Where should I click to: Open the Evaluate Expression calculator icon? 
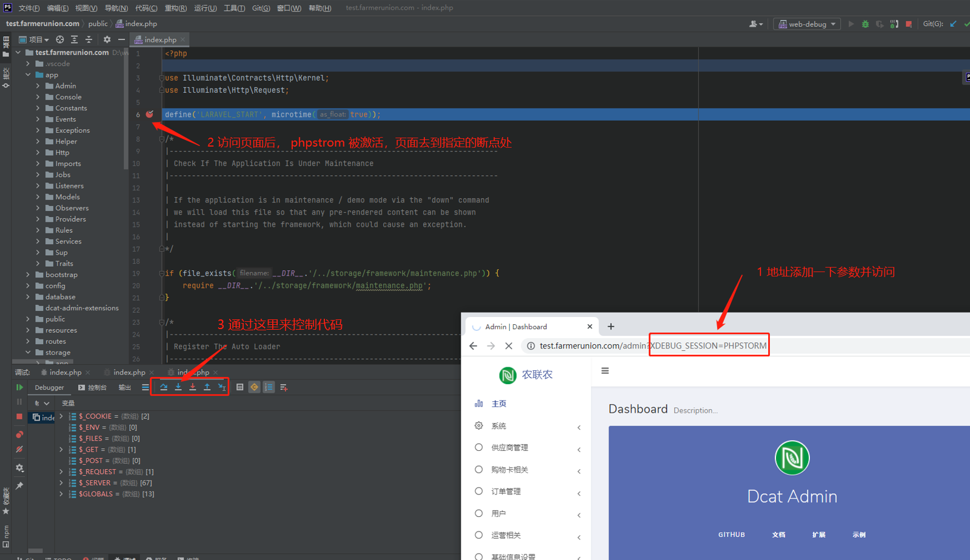pos(240,387)
